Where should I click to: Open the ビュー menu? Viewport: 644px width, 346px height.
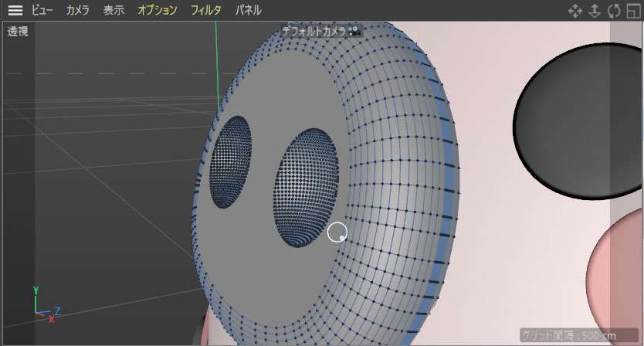click(42, 10)
